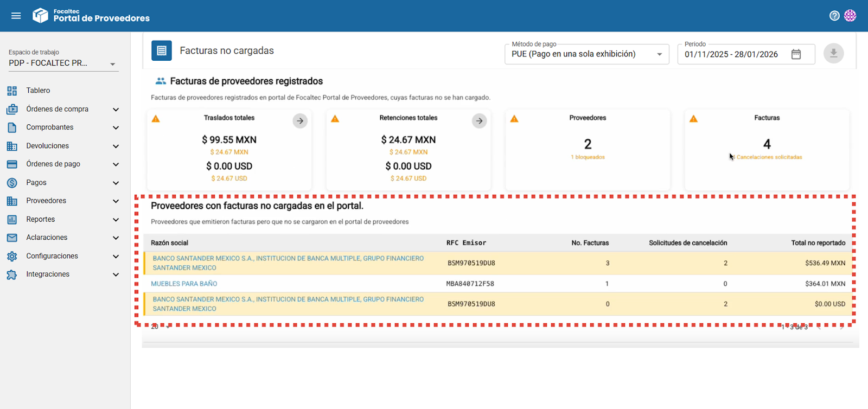This screenshot has height=409, width=868.
Task: Click the Integraciones puzzle icon
Action: (12, 274)
